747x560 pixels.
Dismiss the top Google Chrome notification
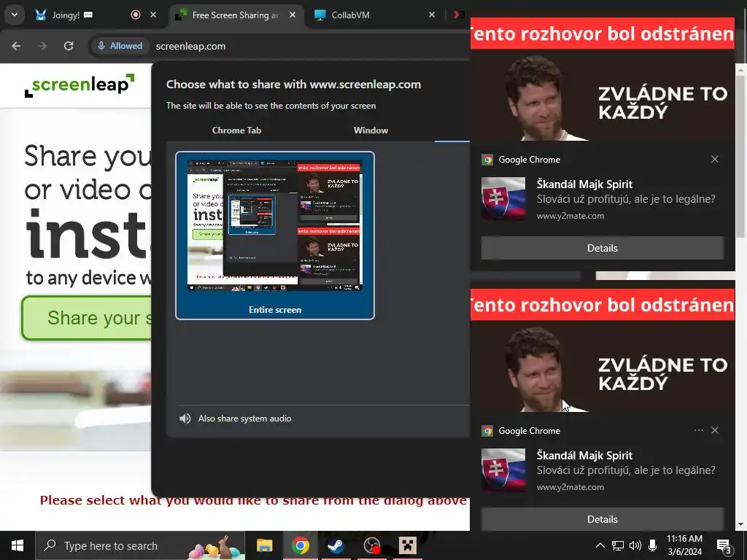pyautogui.click(x=715, y=159)
